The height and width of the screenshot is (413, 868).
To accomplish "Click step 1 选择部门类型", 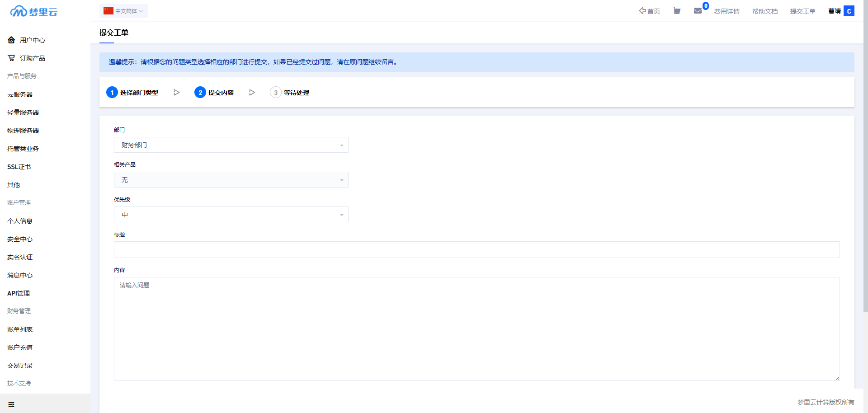I will [x=132, y=93].
